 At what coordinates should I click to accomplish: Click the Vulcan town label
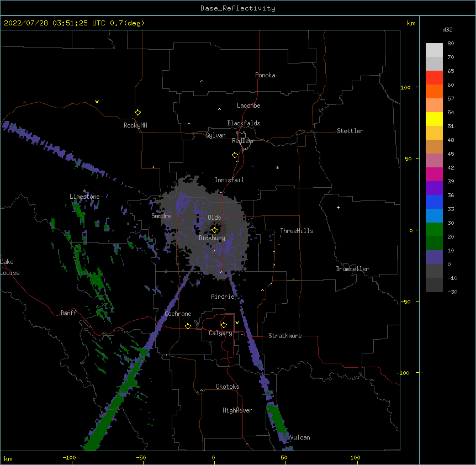click(300, 437)
